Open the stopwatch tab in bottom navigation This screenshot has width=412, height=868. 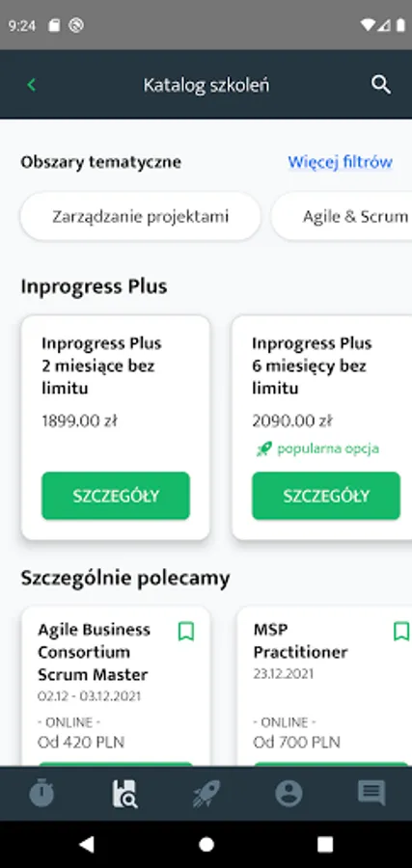(41, 794)
